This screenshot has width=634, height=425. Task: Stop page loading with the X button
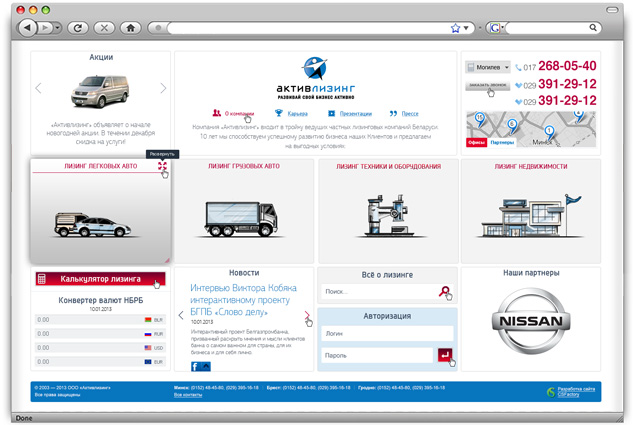pos(104,28)
